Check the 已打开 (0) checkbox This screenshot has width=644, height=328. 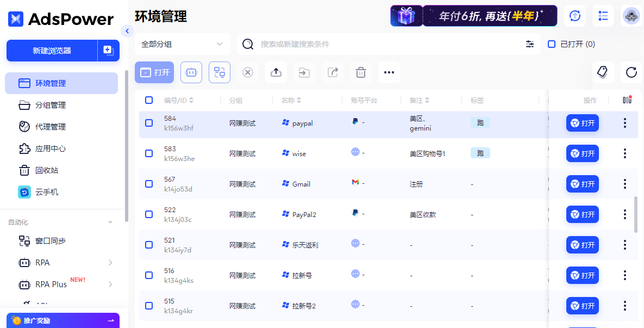pyautogui.click(x=553, y=44)
